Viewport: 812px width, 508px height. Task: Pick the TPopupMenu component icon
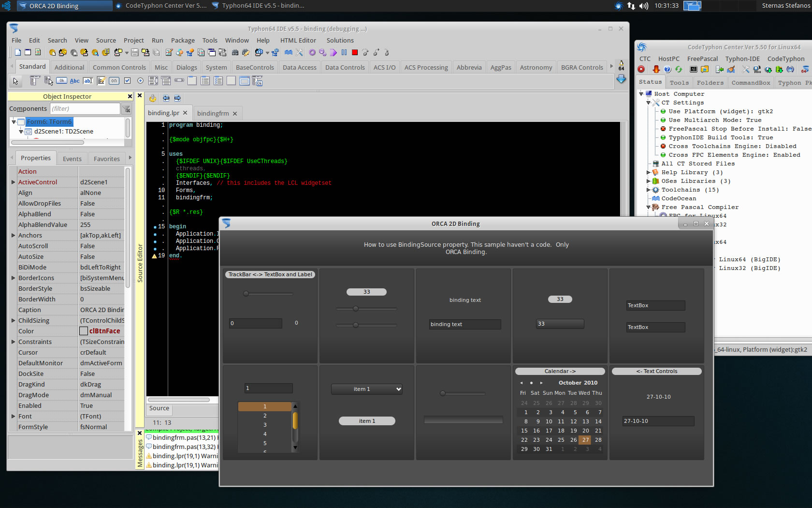48,81
